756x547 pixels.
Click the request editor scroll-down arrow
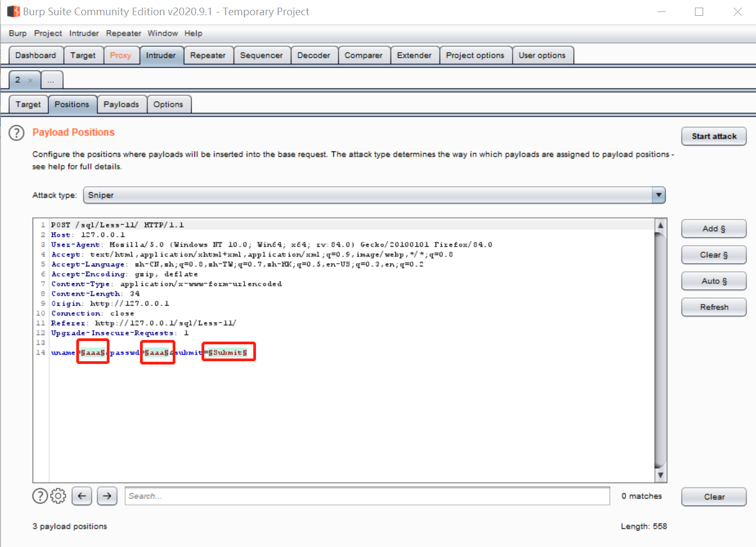[x=661, y=475]
